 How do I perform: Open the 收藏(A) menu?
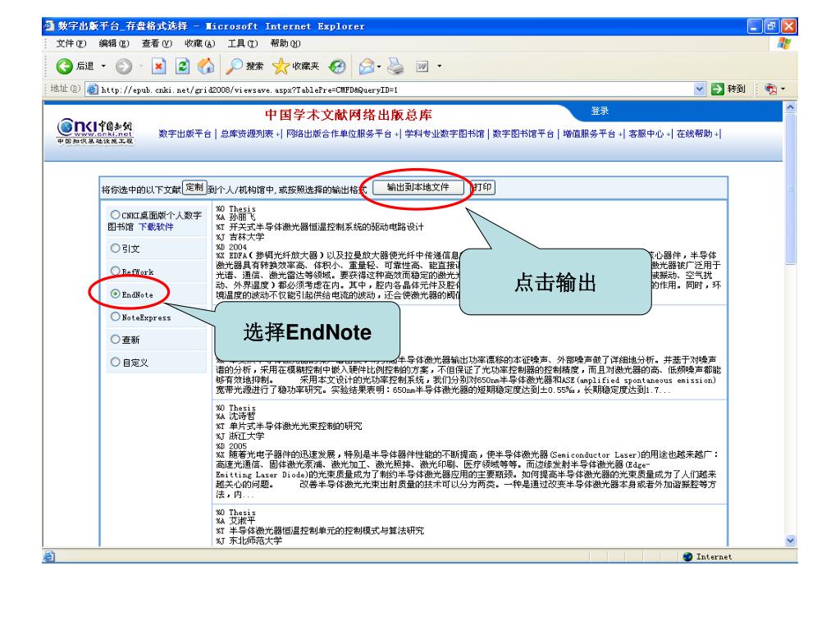(x=200, y=43)
